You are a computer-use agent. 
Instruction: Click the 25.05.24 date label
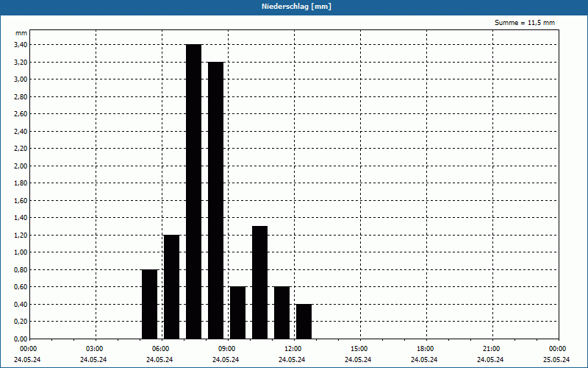(556, 360)
